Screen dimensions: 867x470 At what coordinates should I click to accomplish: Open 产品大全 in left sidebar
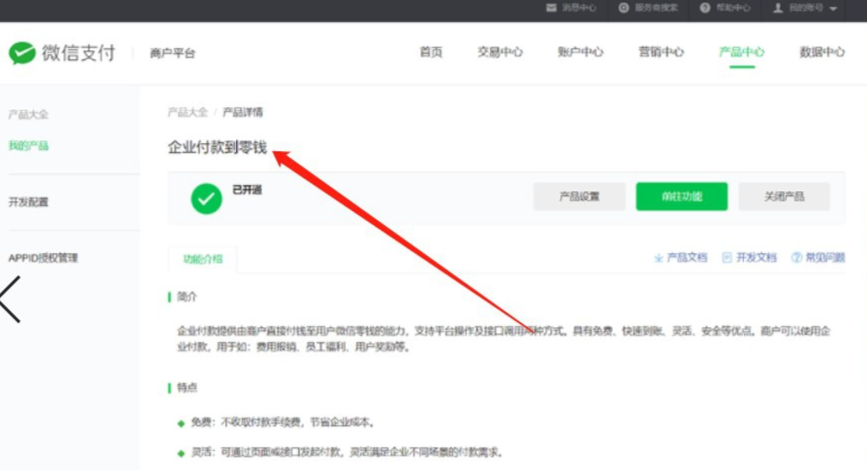coord(28,114)
